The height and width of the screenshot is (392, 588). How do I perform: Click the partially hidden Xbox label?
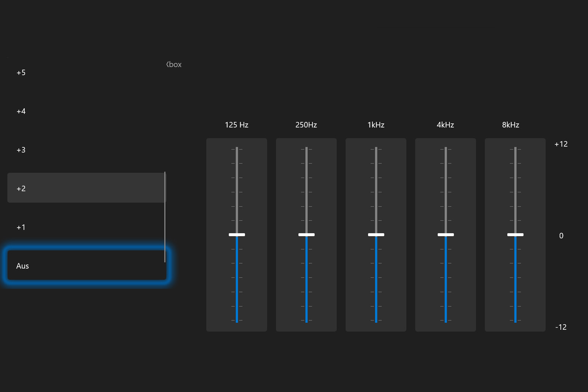[174, 64]
